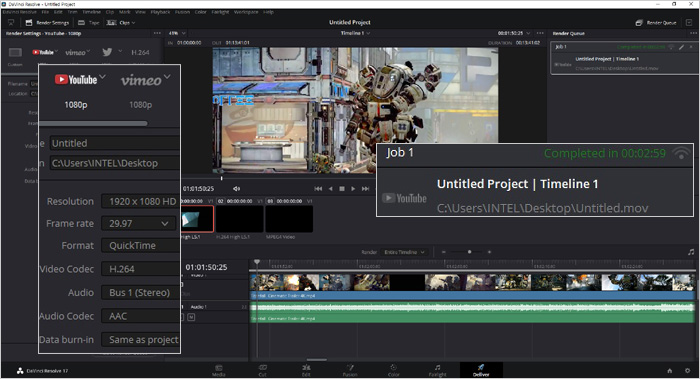Screen dimensions: 700x379
Task: Open the Help menu
Action: coord(268,12)
